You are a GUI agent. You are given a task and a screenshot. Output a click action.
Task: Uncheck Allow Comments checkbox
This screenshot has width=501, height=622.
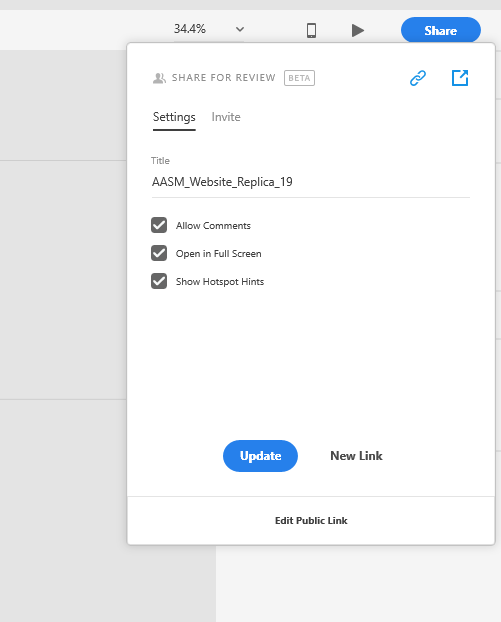[159, 225]
